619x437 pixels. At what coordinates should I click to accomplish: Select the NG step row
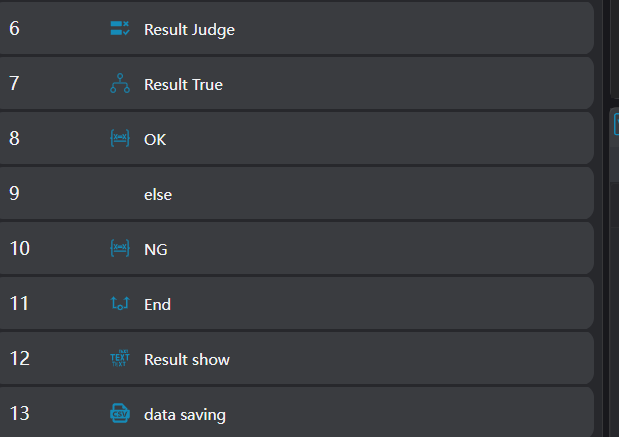pyautogui.click(x=300, y=249)
